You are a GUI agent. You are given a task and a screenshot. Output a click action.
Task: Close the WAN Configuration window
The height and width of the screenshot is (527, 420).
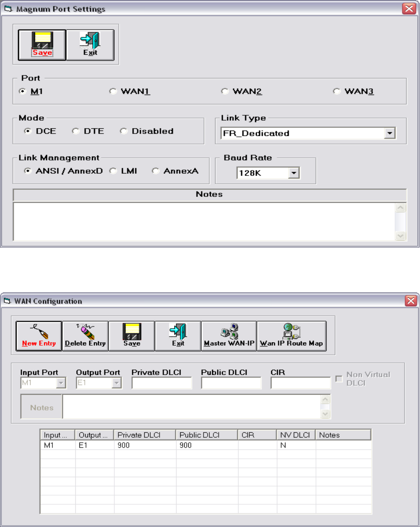411,301
